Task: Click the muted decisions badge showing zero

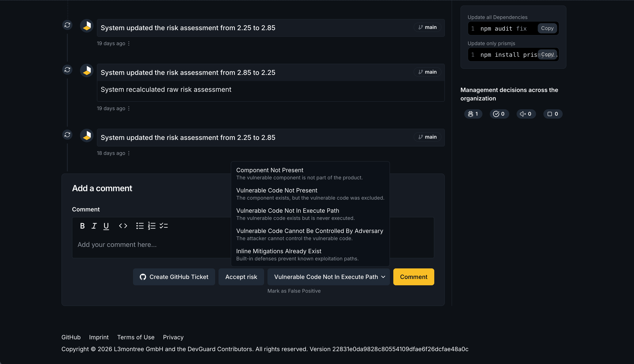Action: 526,114
